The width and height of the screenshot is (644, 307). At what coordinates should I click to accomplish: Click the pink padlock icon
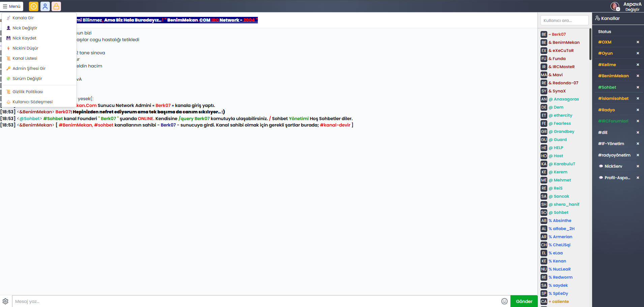click(x=56, y=6)
